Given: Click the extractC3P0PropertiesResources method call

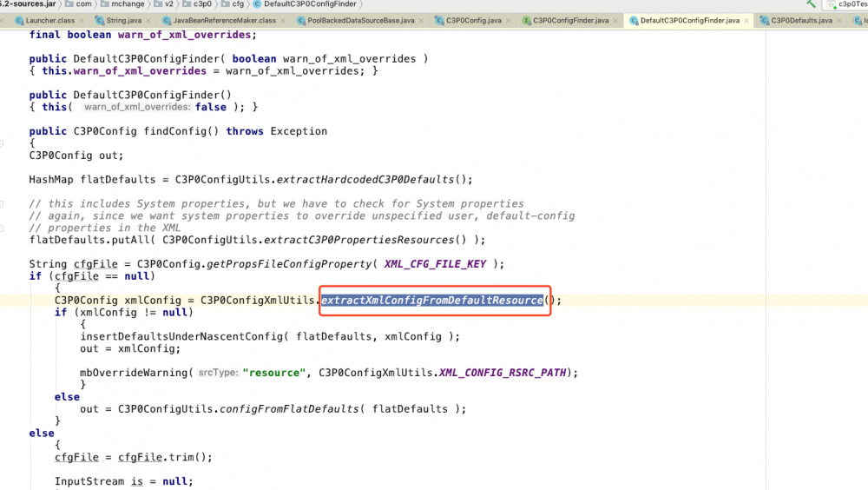Looking at the screenshot, I should pyautogui.click(x=358, y=240).
